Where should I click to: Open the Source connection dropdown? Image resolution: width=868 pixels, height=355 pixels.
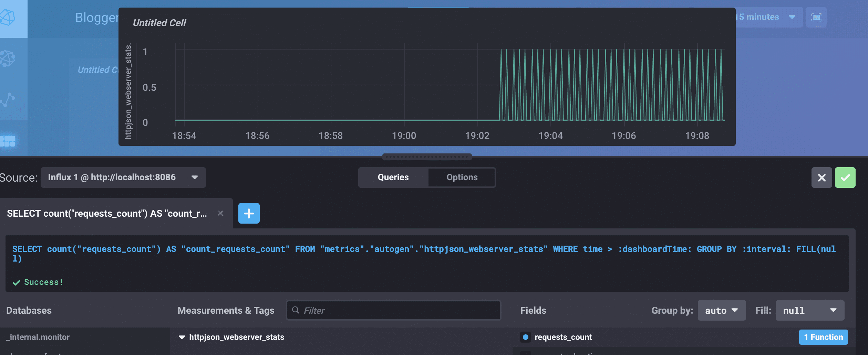pos(123,177)
